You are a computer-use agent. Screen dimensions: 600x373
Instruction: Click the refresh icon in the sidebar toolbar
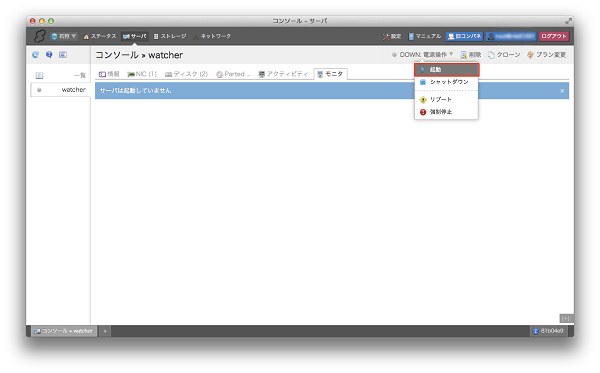click(x=36, y=55)
